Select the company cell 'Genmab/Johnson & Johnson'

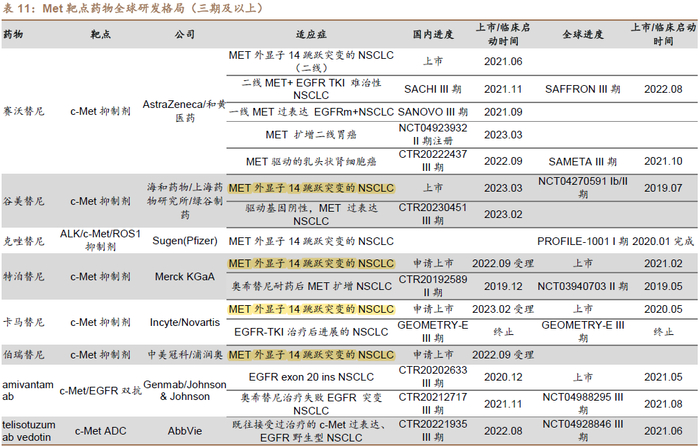tap(185, 391)
